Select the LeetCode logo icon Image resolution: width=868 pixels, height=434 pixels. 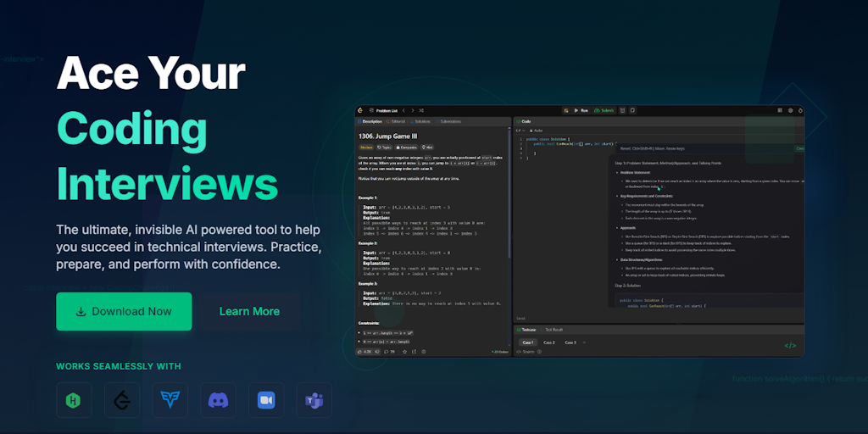(x=122, y=400)
